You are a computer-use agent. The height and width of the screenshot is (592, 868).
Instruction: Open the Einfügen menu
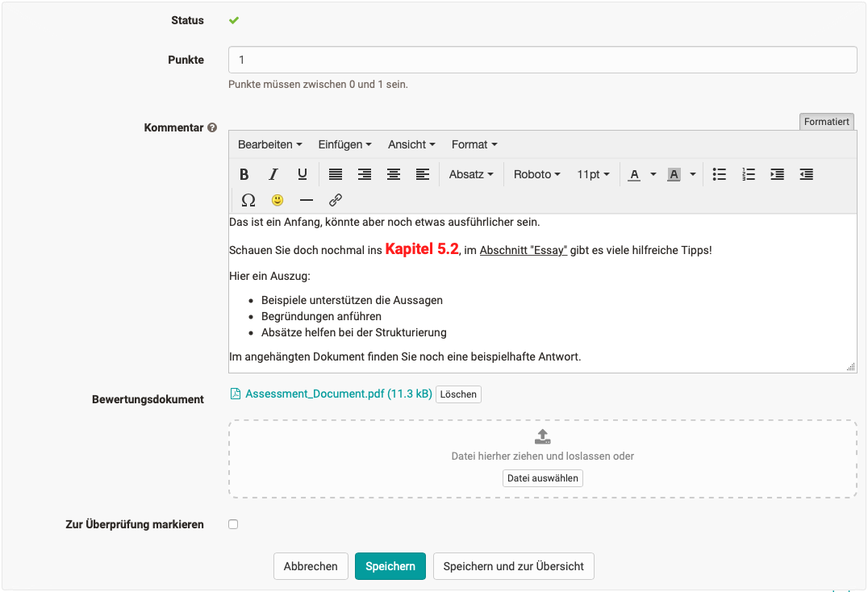pos(344,144)
